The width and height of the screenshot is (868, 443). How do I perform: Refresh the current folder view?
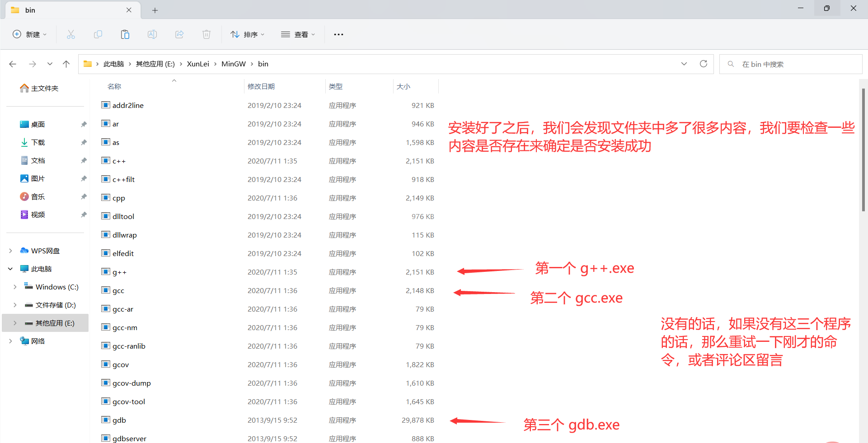pyautogui.click(x=704, y=64)
